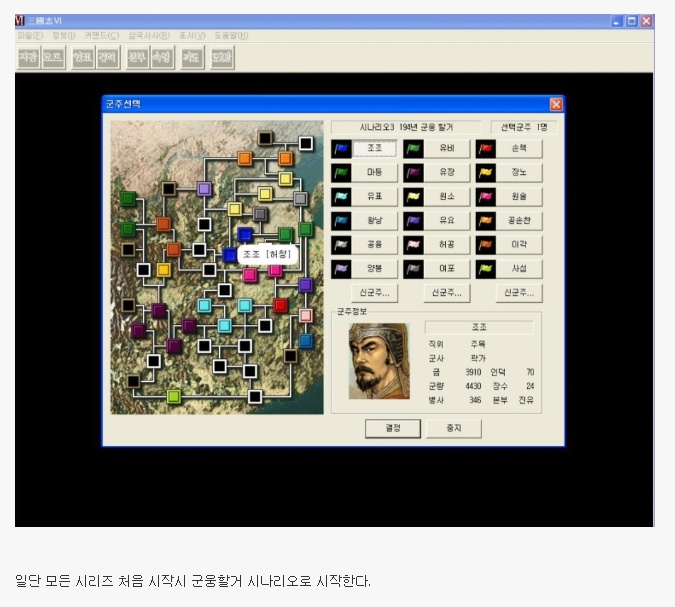Select ruler 조조 name button

point(375,149)
